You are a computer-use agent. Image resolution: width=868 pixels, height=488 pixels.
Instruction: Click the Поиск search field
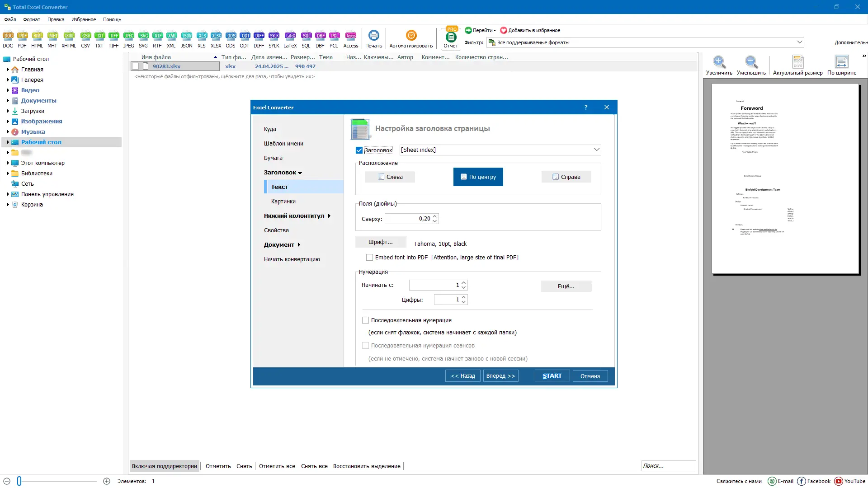tap(669, 466)
